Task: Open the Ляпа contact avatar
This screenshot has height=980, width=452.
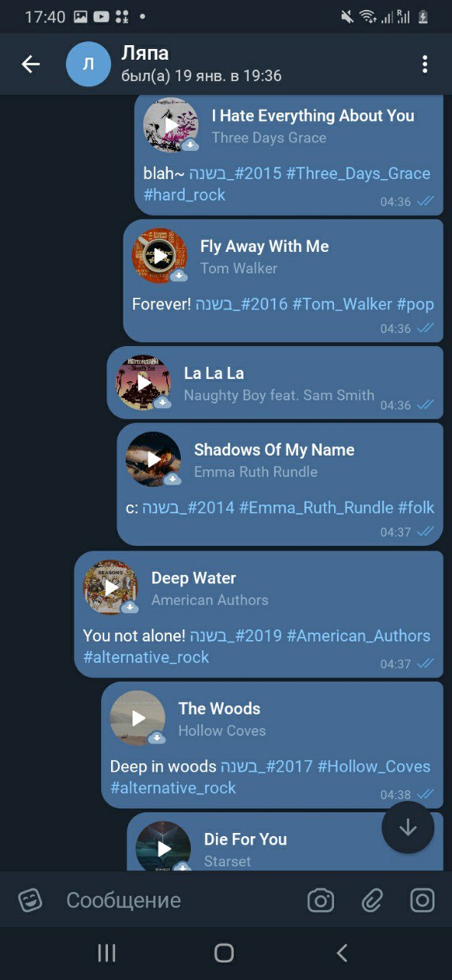Action: tap(88, 64)
